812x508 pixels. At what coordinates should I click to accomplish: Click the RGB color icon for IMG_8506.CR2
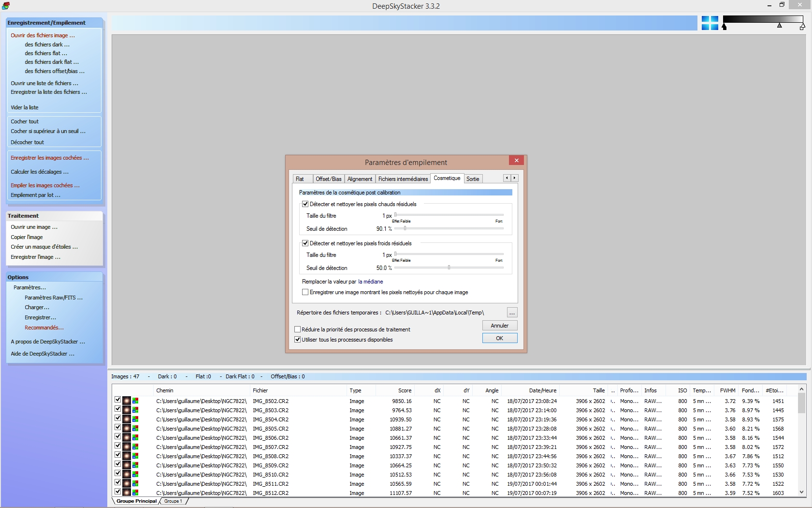click(x=135, y=438)
